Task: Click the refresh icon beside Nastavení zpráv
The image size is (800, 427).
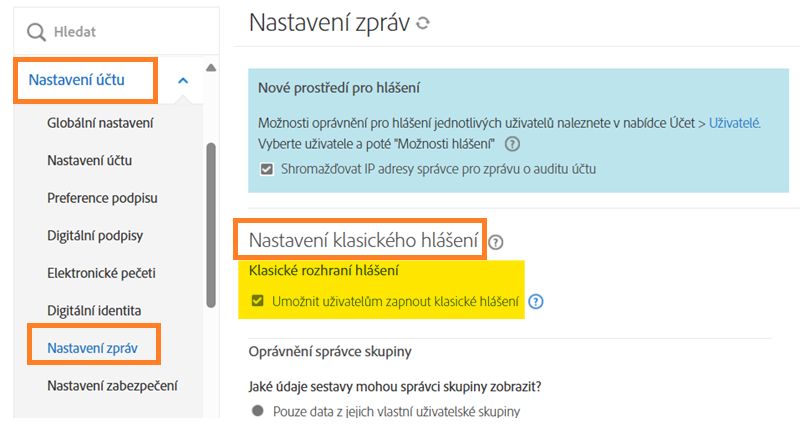Action: click(423, 23)
